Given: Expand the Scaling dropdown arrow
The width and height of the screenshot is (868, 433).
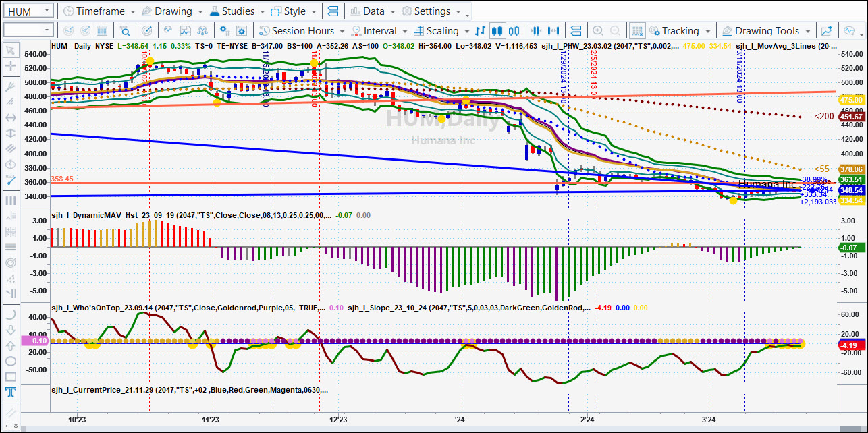Looking at the screenshot, I should pyautogui.click(x=466, y=31).
